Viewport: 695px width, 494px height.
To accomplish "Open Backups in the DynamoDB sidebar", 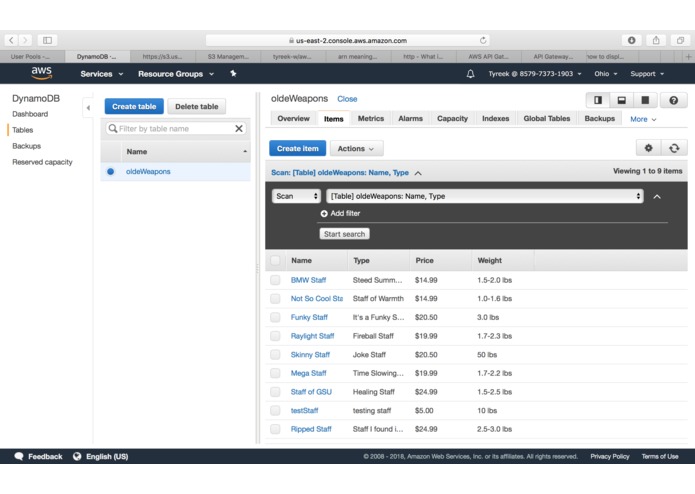I will 27,146.
